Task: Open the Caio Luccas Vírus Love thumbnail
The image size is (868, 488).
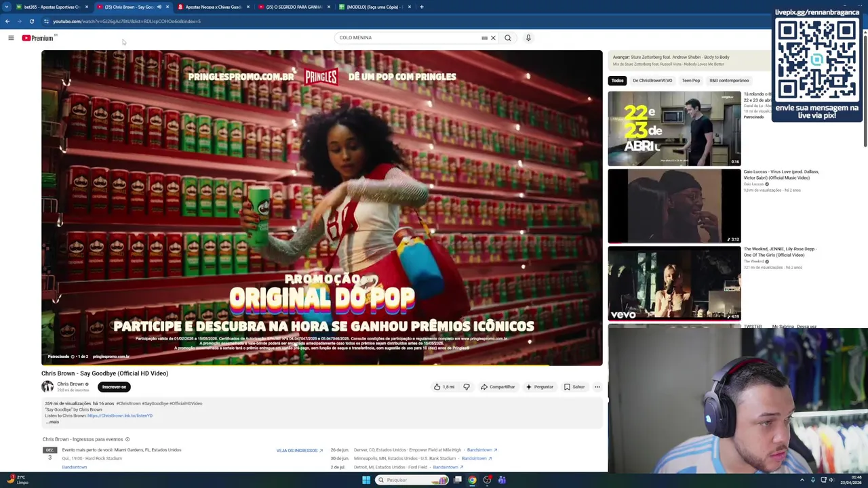Action: 674,206
